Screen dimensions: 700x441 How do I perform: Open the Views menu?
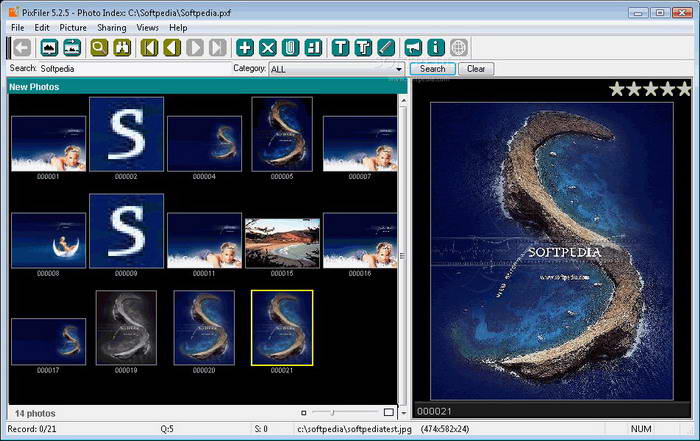pos(147,28)
